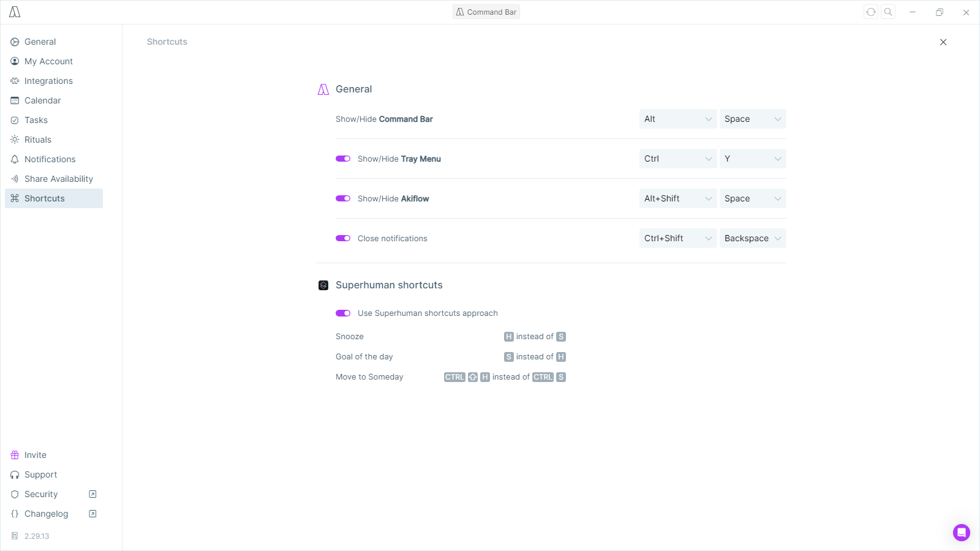Image resolution: width=980 pixels, height=551 pixels.
Task: Toggle Show/Hide Tray Menu shortcut switch
Action: click(343, 159)
